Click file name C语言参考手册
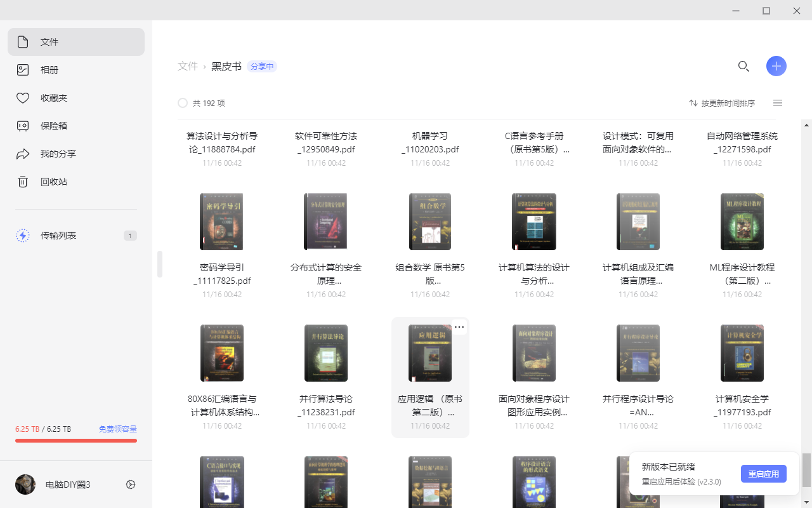The width and height of the screenshot is (812, 508). [x=534, y=143]
